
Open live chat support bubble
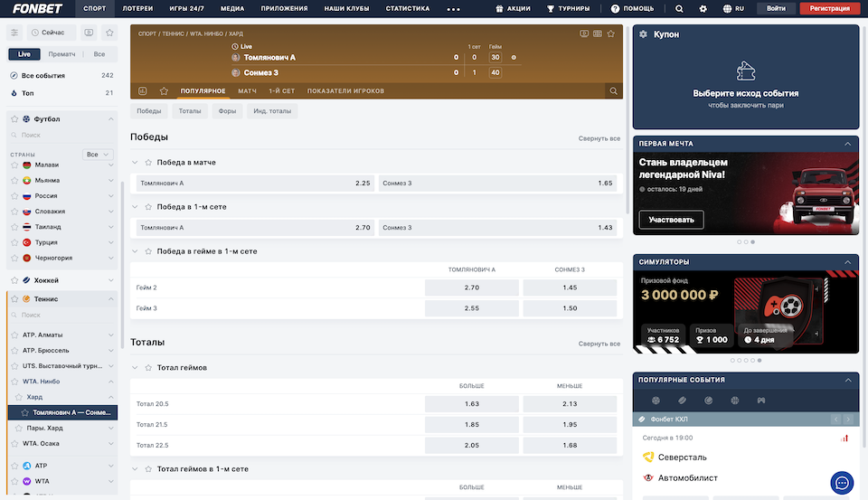coord(842,483)
